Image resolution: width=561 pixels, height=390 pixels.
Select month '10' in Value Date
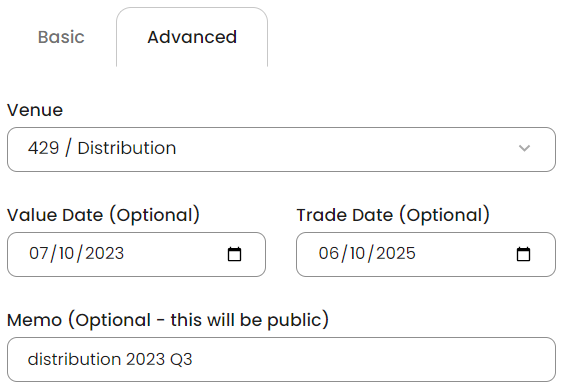point(66,253)
